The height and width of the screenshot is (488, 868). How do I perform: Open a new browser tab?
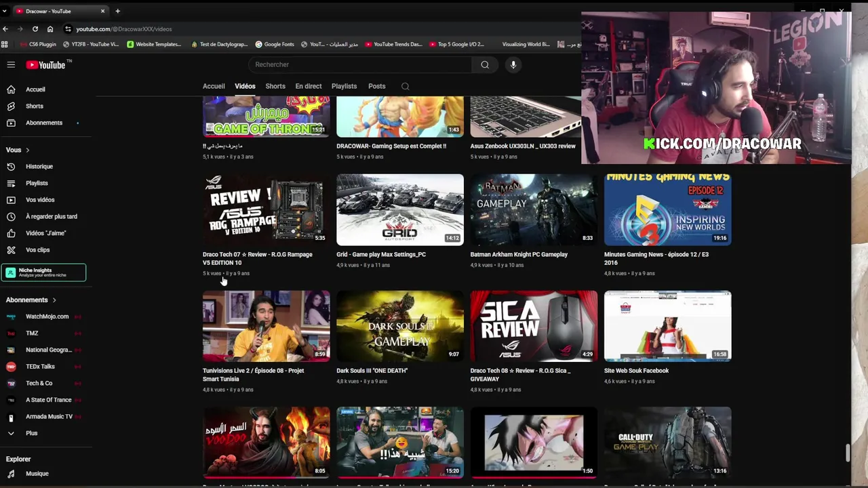coord(117,11)
